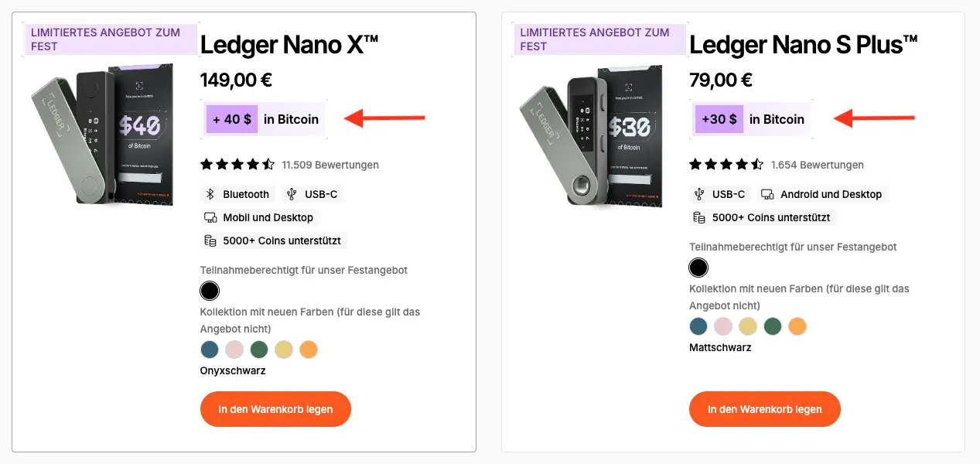
Task: Click the coins icon on Nano S Plus
Action: point(699,217)
